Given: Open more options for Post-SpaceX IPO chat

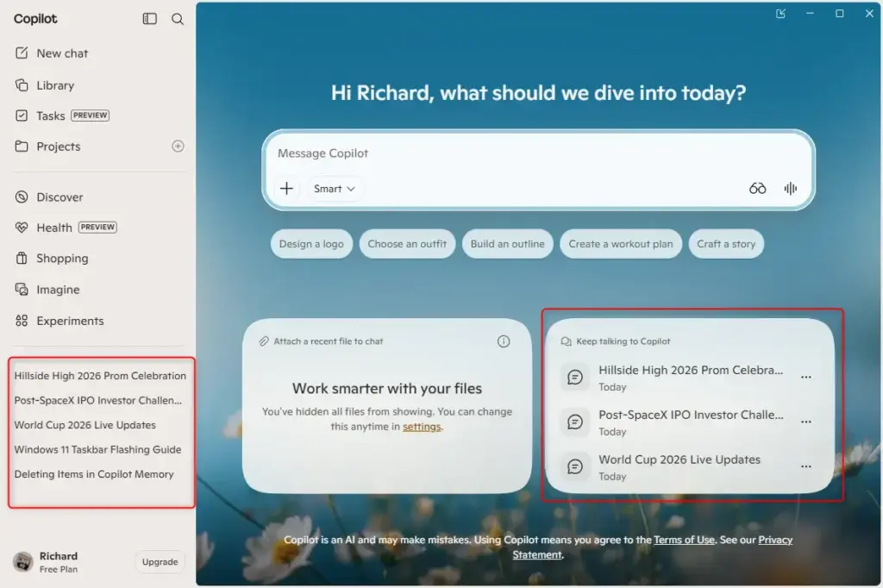Looking at the screenshot, I should tap(806, 422).
